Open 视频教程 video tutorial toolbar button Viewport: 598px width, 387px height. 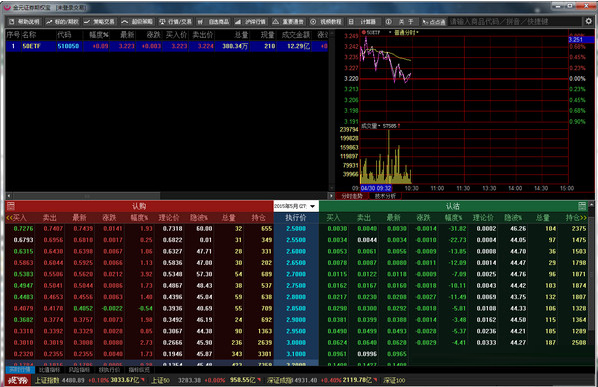(x=326, y=22)
